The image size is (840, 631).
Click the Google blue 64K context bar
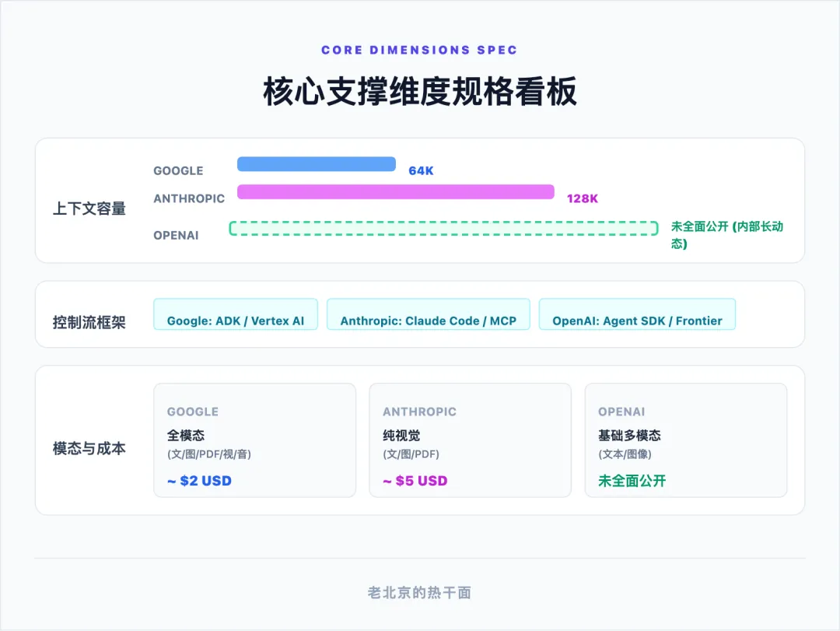(x=317, y=164)
